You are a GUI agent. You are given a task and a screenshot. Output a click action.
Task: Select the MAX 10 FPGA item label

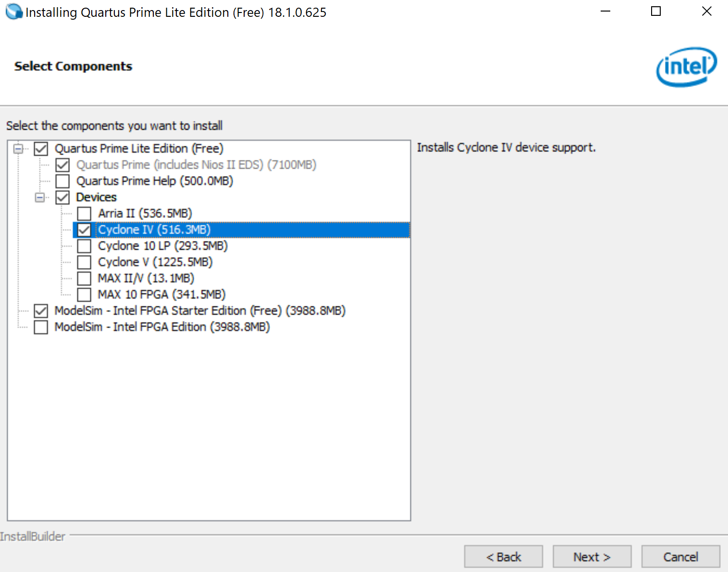click(x=161, y=294)
